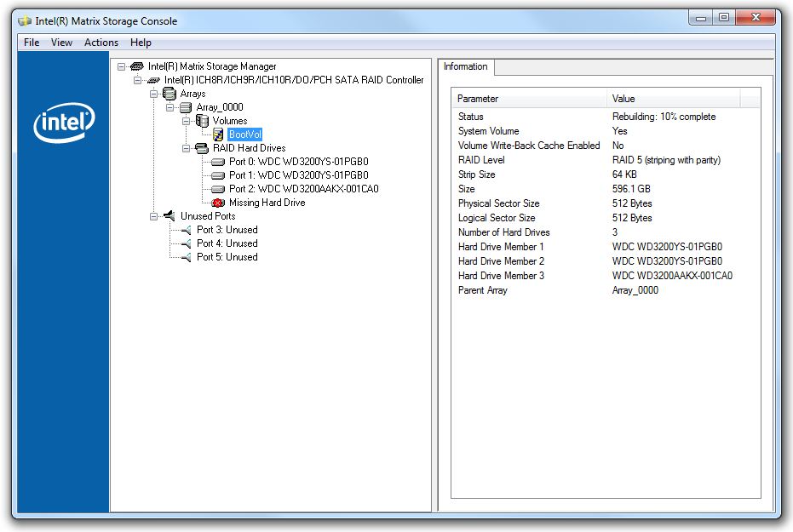Click the Port 0 hard drive icon

point(218,162)
